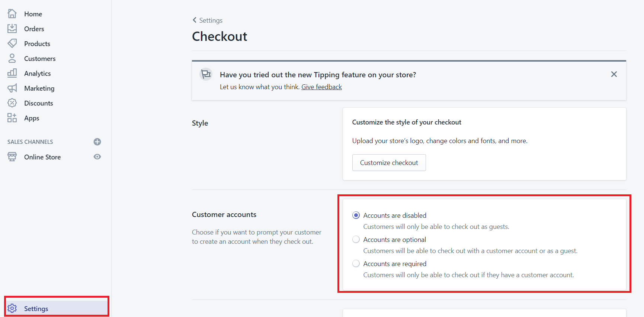Click the Products tag icon

(12, 43)
